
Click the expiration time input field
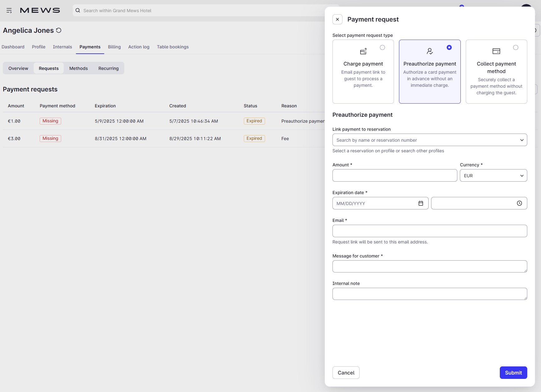479,203
